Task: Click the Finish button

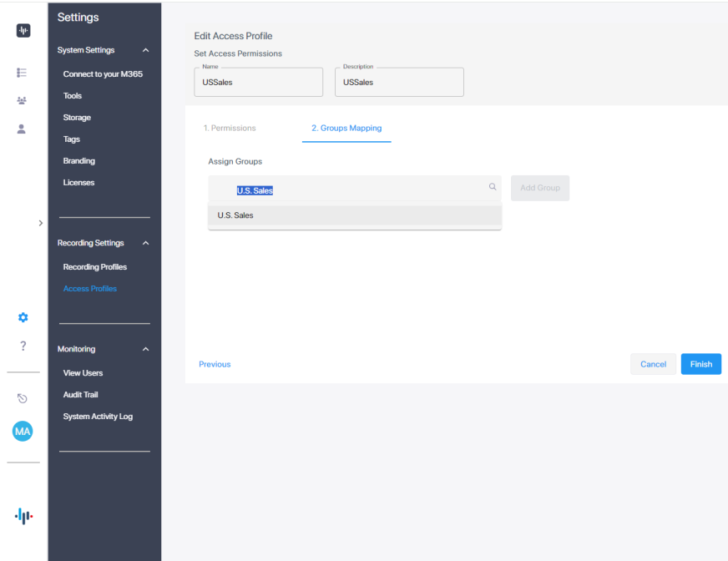Action: point(700,364)
